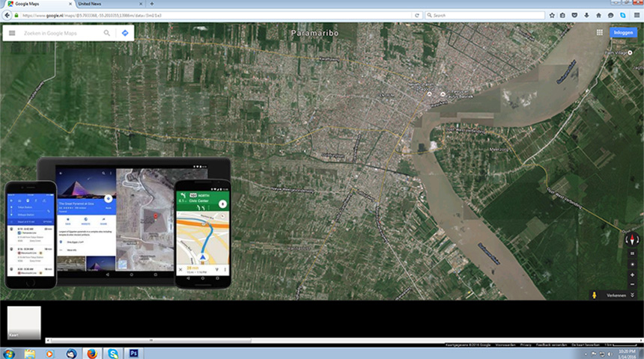644x359 pixels.
Task: Click the compass to reset map orientation
Action: (x=633, y=239)
